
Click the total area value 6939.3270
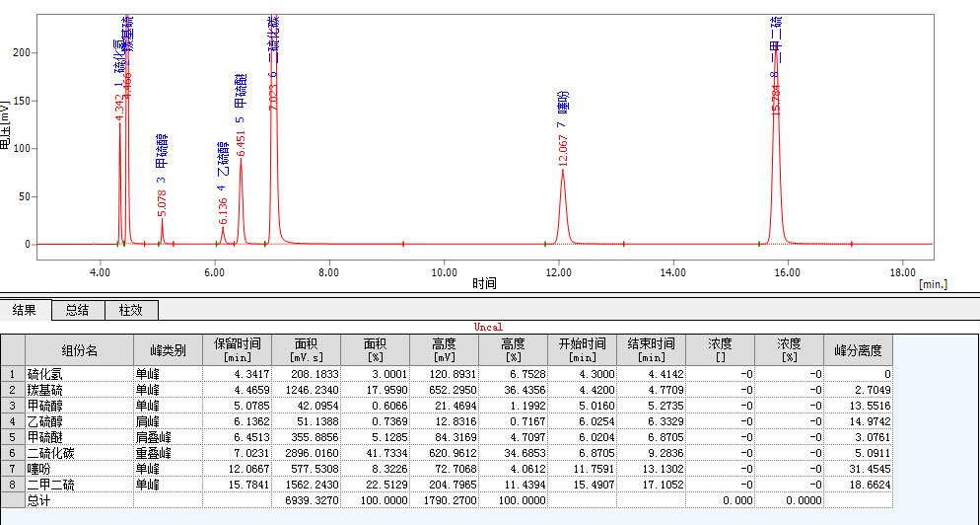[305, 501]
